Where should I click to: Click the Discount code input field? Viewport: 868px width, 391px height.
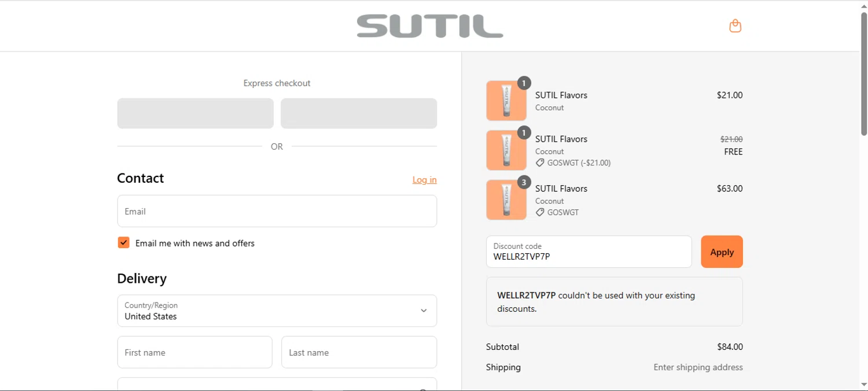tap(589, 252)
